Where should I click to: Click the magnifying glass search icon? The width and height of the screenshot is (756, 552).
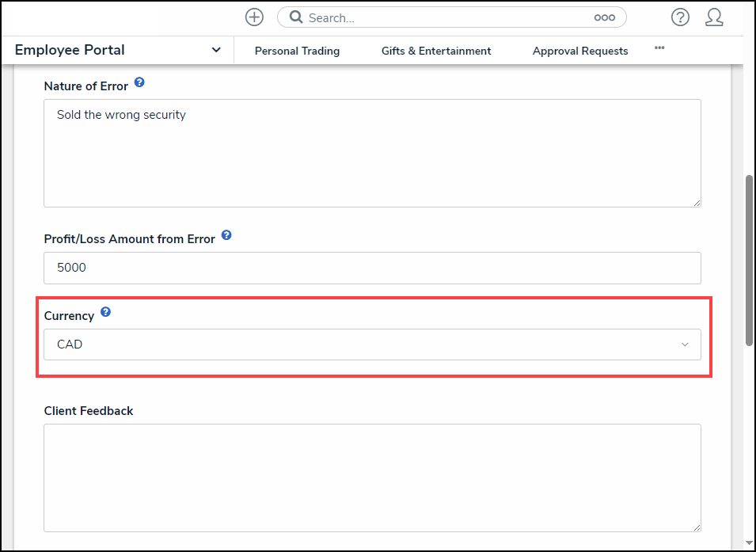pos(295,17)
